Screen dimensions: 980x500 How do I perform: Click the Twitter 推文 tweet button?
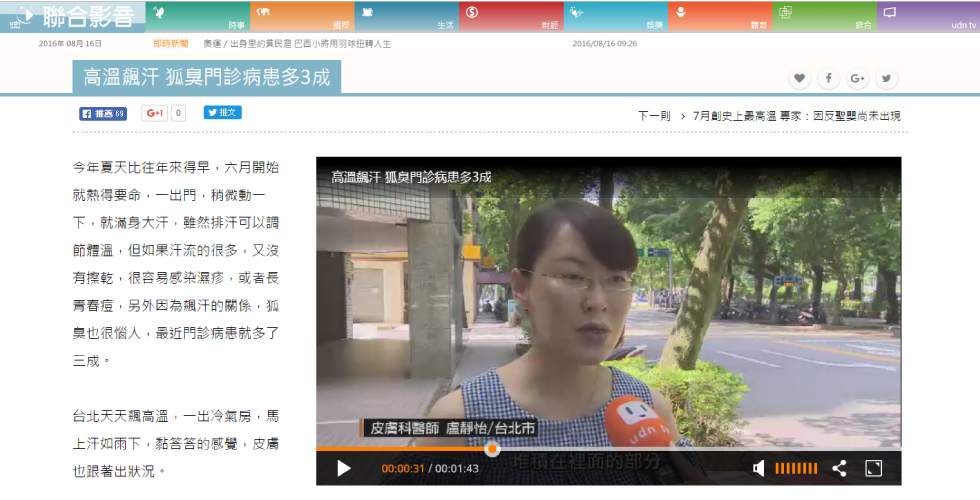222,112
